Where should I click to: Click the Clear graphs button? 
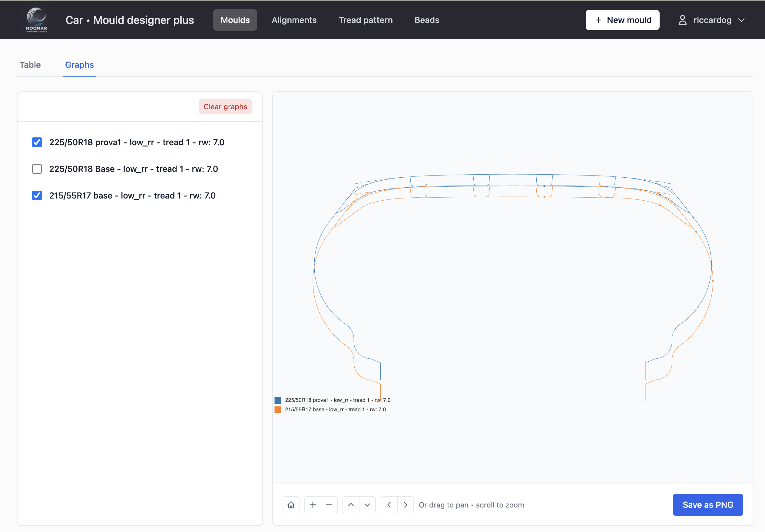pyautogui.click(x=225, y=106)
